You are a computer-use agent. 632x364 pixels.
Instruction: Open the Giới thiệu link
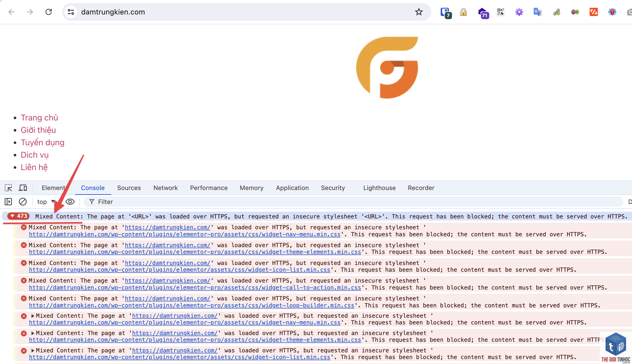[x=38, y=130]
